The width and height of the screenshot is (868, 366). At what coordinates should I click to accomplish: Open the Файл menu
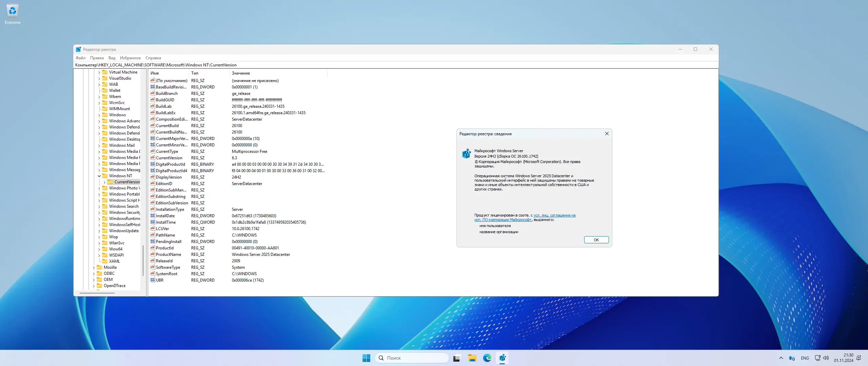pyautogui.click(x=80, y=58)
